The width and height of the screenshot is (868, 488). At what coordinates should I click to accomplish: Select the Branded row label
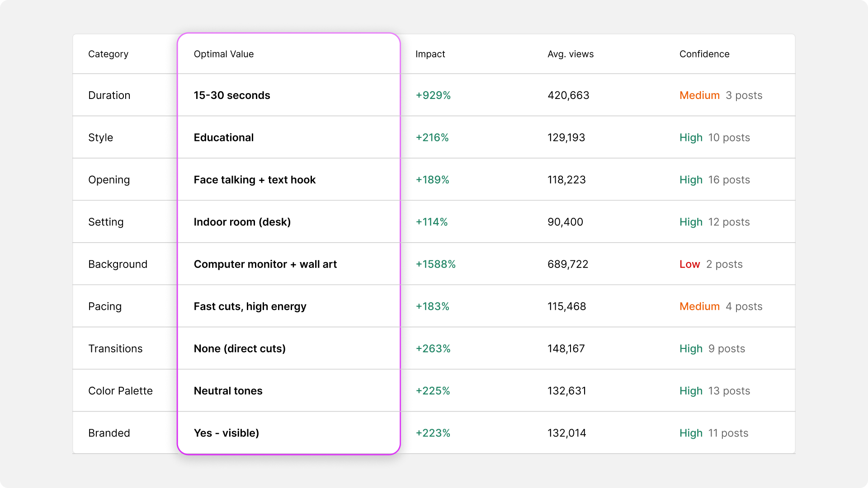coord(109,433)
